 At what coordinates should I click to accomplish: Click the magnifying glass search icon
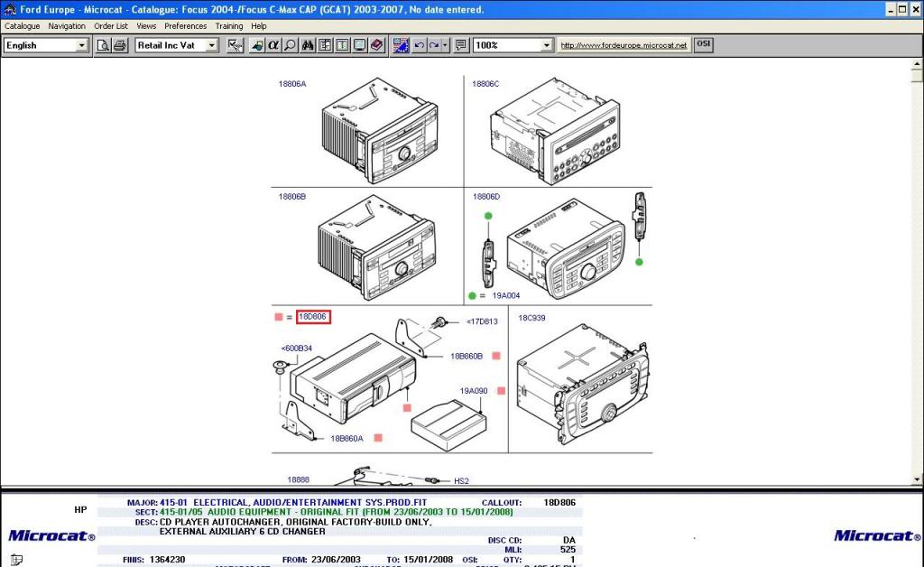point(290,45)
